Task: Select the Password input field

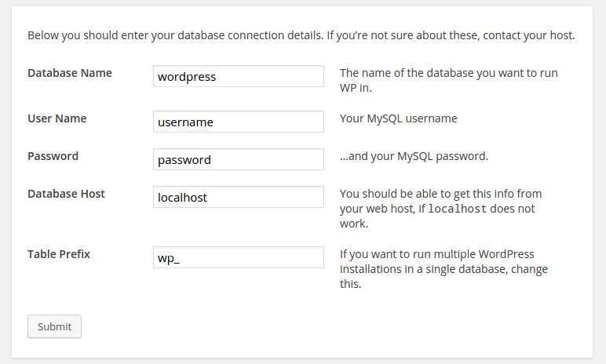Action: pyautogui.click(x=239, y=159)
